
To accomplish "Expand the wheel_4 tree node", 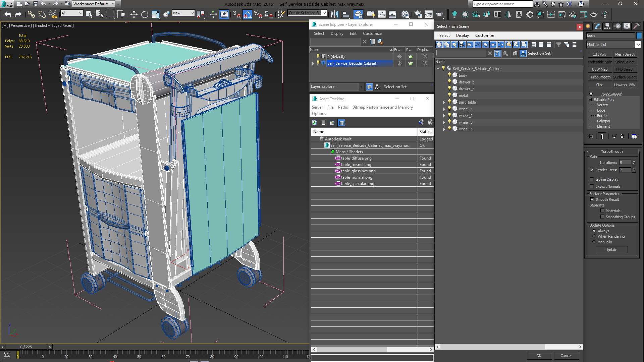I will pyautogui.click(x=444, y=129).
